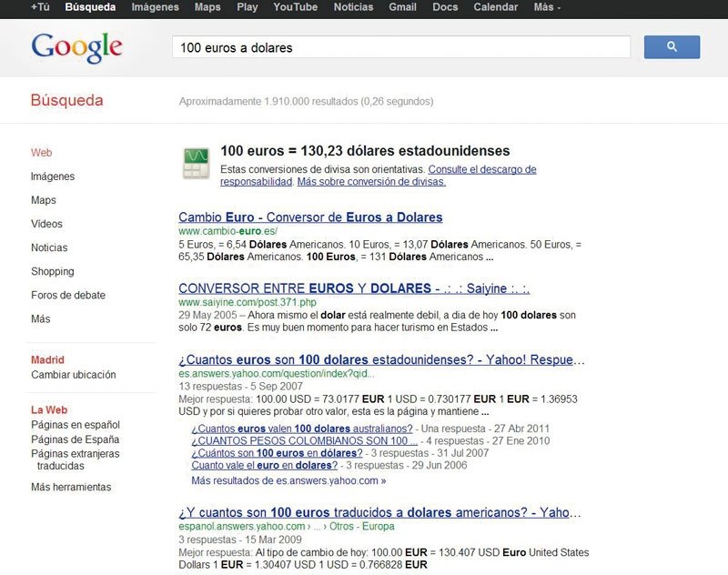Open Imágenes in the top black bar
This screenshot has height=575, width=728.
point(155,7)
